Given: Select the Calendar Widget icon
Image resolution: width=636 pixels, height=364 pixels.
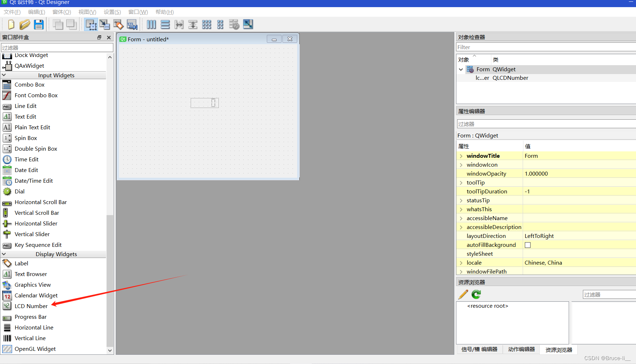Looking at the screenshot, I should click(7, 295).
